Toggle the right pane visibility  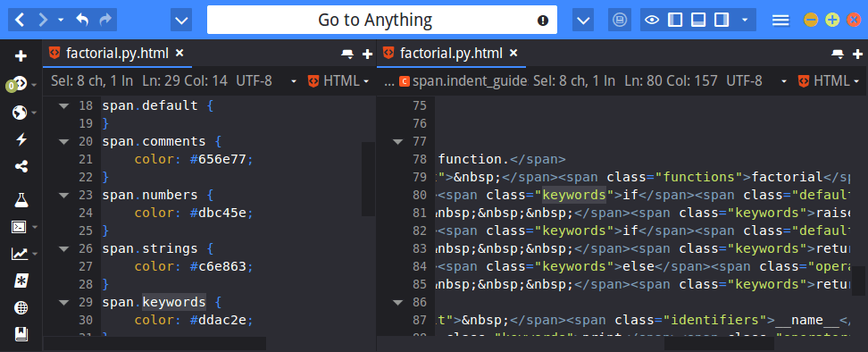coord(722,21)
